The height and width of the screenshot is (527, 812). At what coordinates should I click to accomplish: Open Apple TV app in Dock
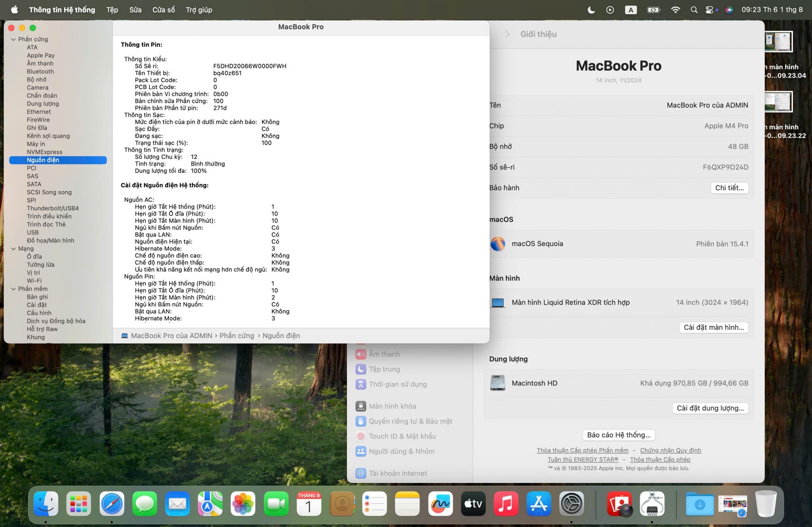tap(473, 504)
